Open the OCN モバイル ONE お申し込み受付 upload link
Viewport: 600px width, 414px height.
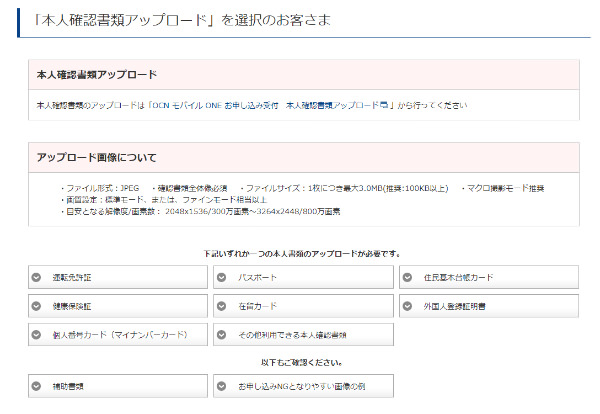(x=270, y=105)
